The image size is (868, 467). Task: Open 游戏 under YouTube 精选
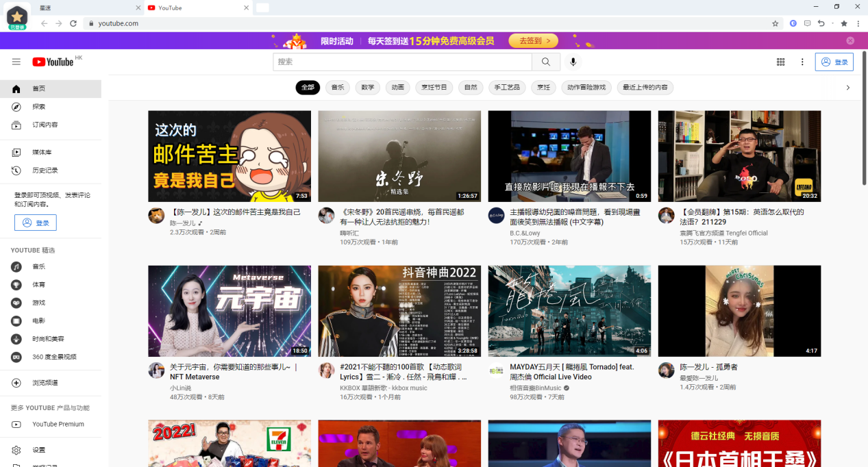[51, 303]
